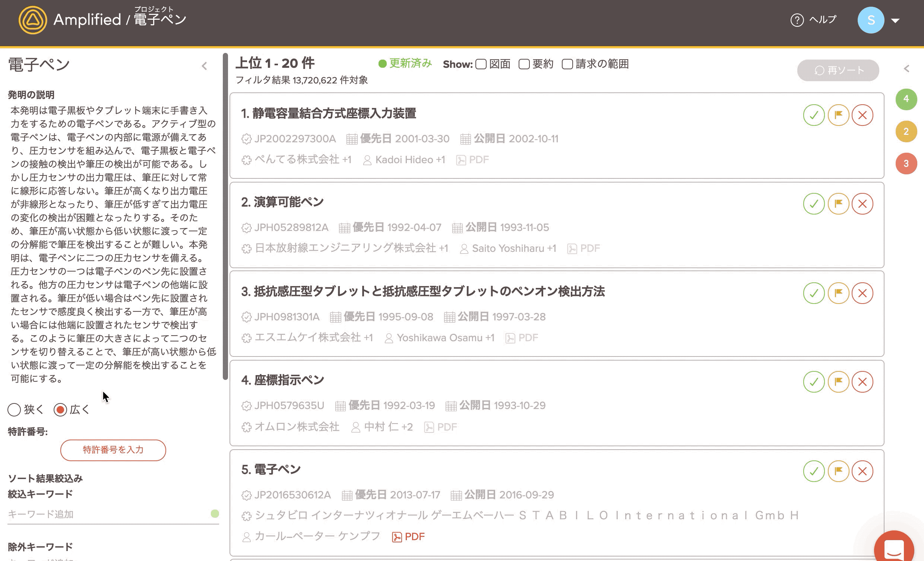Select the 狭く radio button
The image size is (924, 561).
pos(14,409)
